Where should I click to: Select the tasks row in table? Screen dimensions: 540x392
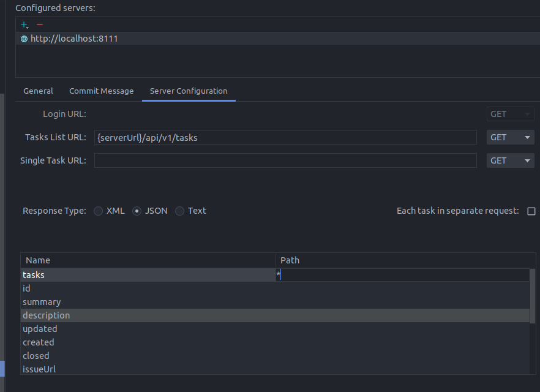point(148,275)
